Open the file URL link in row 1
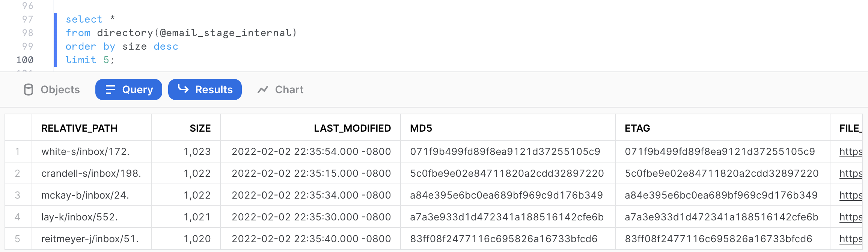This screenshot has height=252, width=868. click(850, 152)
